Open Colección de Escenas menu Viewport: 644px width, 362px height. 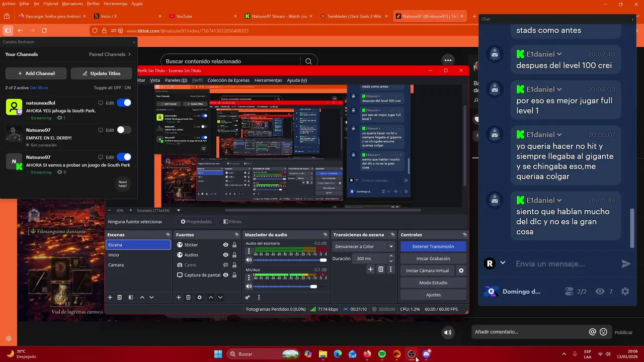pyautogui.click(x=228, y=80)
